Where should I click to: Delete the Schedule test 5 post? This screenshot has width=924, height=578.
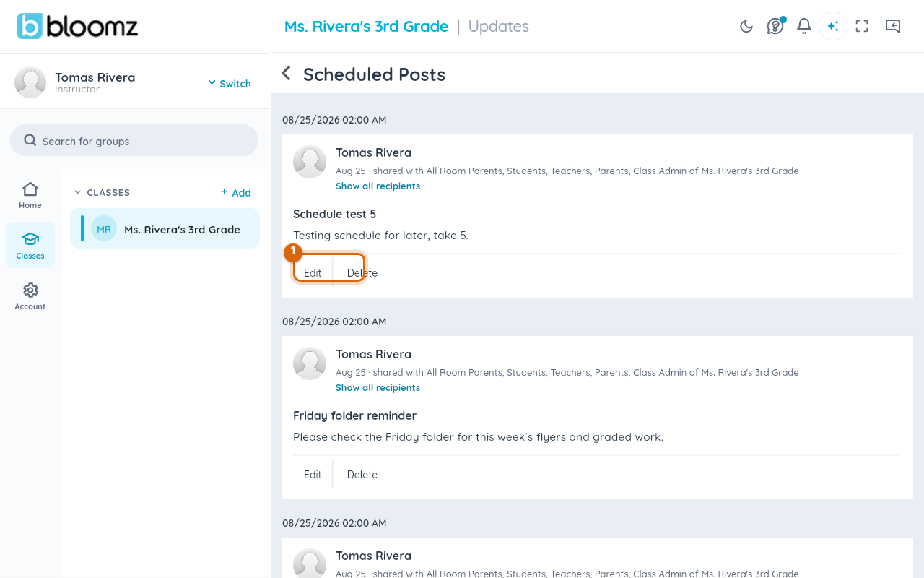tap(362, 272)
